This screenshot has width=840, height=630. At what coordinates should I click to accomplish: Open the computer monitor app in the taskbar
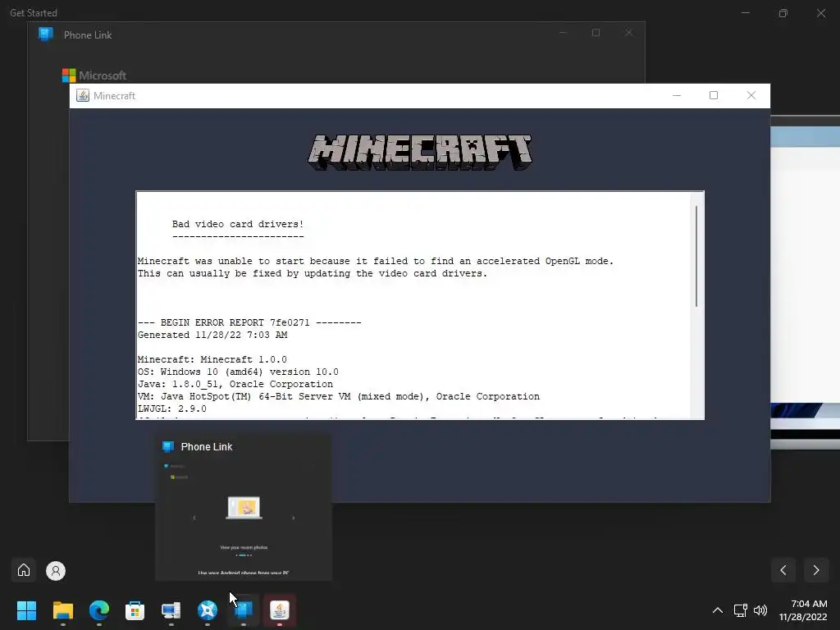point(171,610)
